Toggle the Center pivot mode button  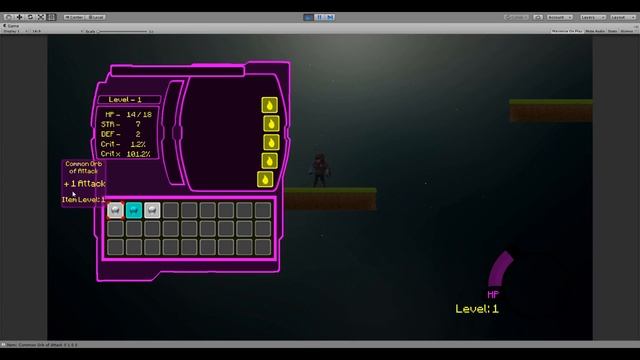pos(74,17)
